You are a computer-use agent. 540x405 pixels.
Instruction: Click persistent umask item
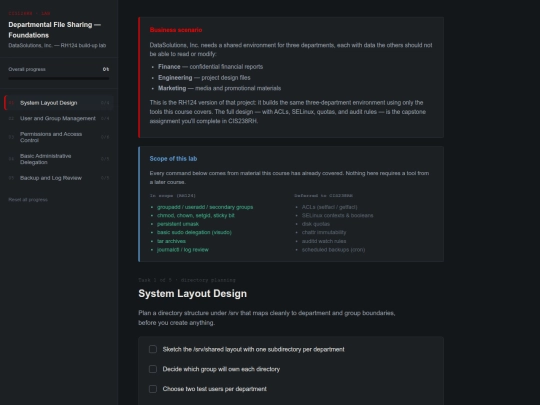click(x=178, y=224)
